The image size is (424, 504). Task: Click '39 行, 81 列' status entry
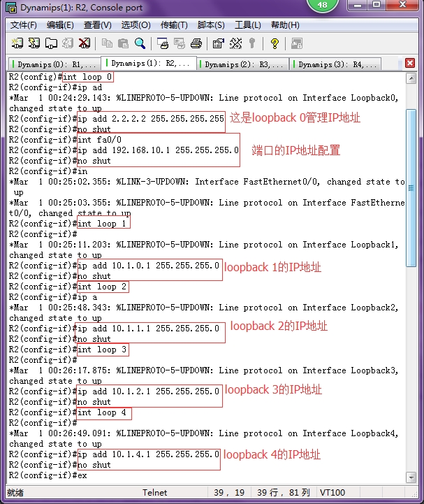(284, 492)
